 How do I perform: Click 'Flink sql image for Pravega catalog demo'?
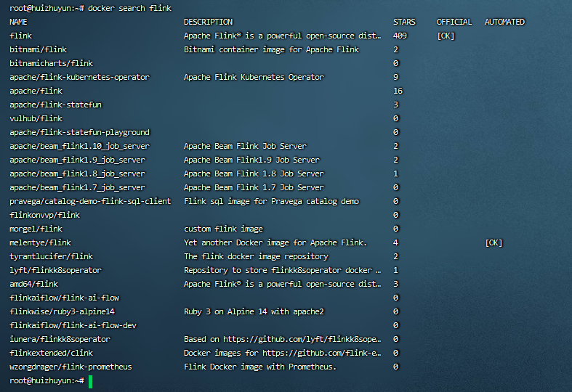tap(271, 201)
